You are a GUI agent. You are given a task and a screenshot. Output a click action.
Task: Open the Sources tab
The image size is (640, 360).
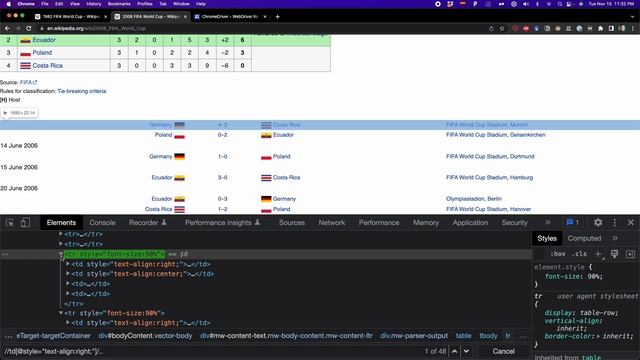tap(292, 222)
